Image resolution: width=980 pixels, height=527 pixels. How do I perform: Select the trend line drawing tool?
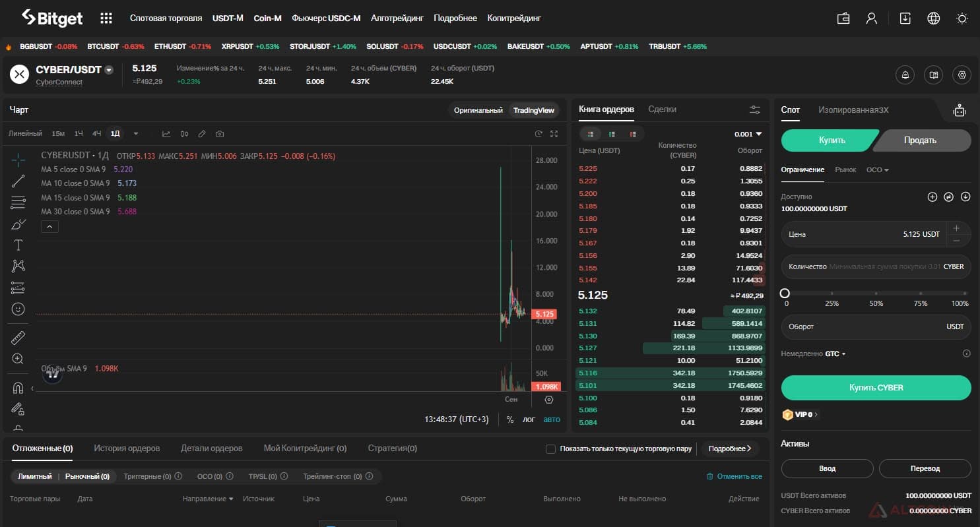[x=18, y=181]
